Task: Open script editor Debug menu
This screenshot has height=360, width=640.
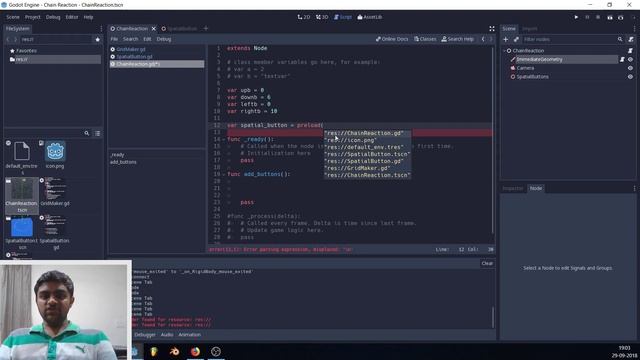Action: coord(164,39)
